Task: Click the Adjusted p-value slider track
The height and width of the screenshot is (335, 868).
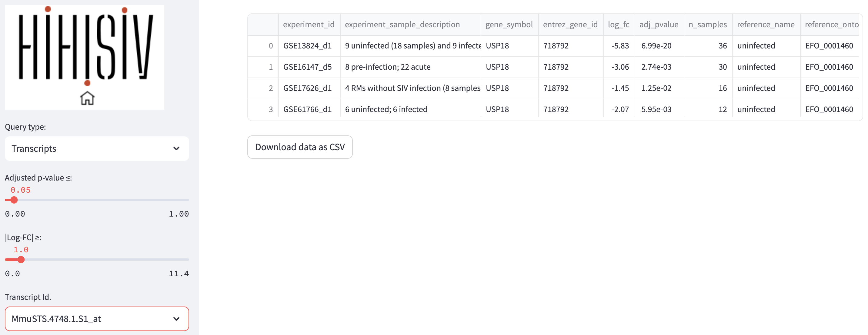Action: [x=97, y=200]
